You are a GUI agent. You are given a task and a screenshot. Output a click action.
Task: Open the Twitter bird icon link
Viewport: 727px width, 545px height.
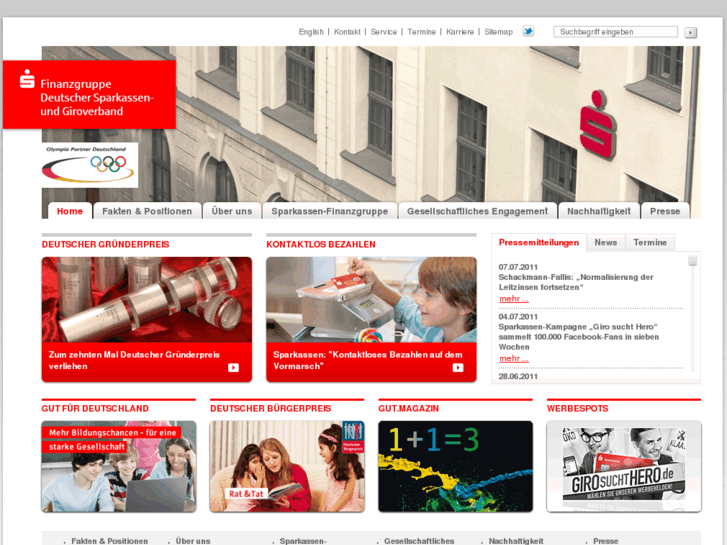[x=528, y=31]
